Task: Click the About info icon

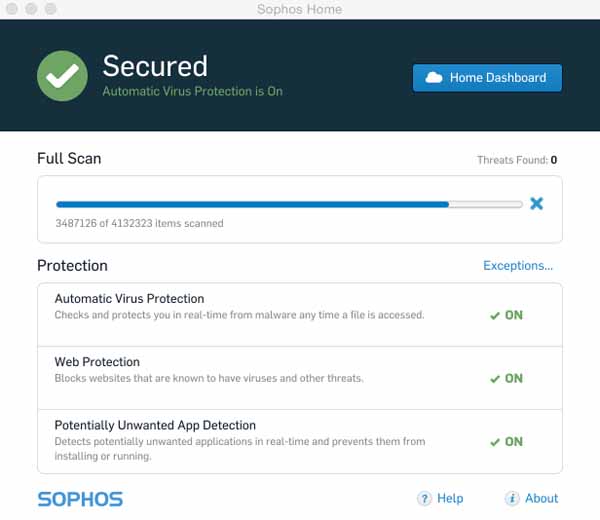Action: pos(512,498)
